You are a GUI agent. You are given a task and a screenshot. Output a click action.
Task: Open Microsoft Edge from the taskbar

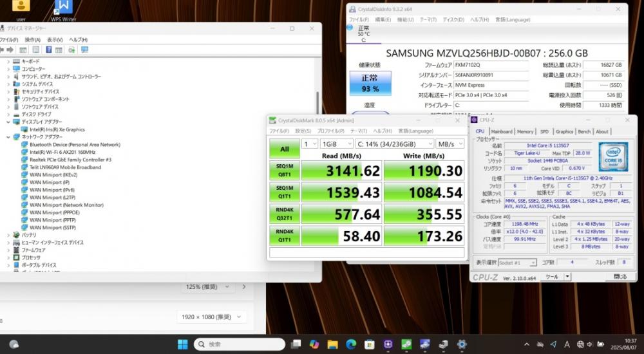point(351,344)
